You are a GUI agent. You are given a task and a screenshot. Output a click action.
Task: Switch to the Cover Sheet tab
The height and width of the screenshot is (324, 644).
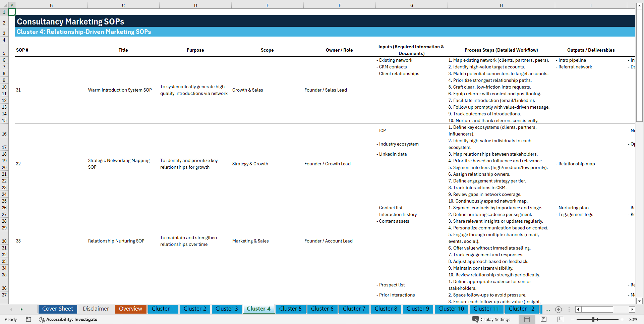(57, 309)
